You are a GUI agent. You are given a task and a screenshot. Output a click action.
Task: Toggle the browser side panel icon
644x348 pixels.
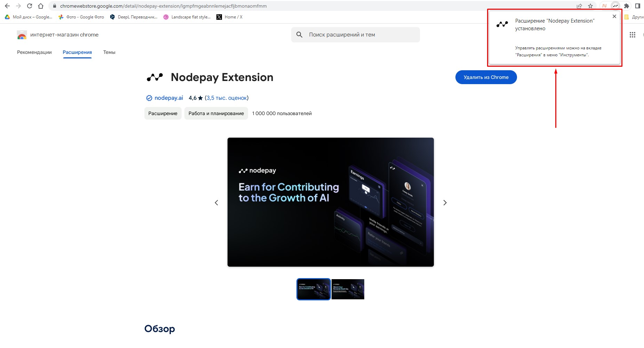click(638, 6)
